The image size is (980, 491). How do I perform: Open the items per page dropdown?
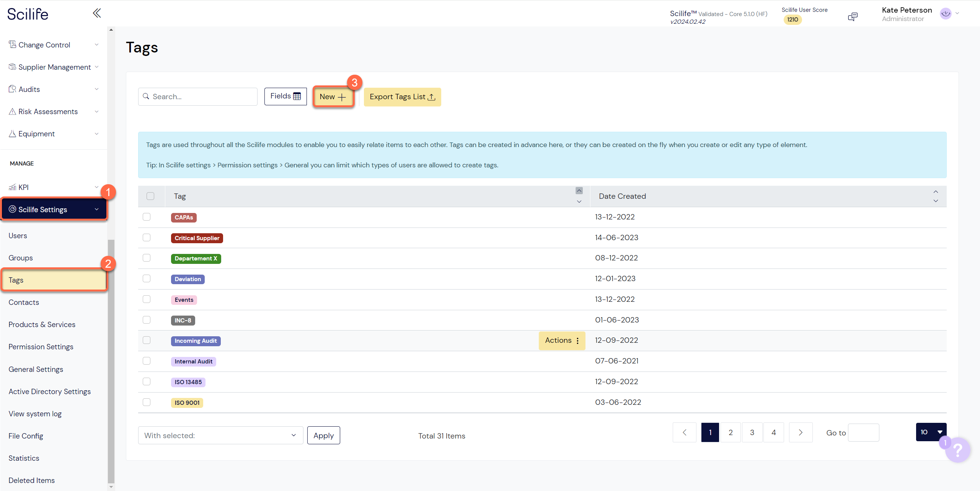(x=931, y=432)
